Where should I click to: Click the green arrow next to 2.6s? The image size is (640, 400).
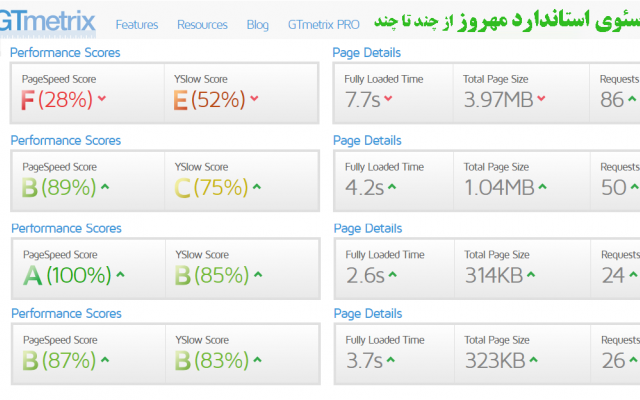tap(392, 274)
